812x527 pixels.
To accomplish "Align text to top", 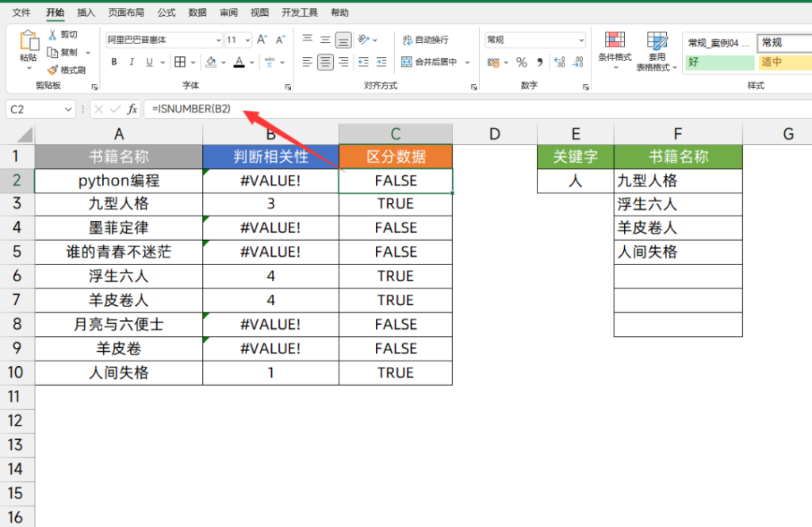I will 308,40.
